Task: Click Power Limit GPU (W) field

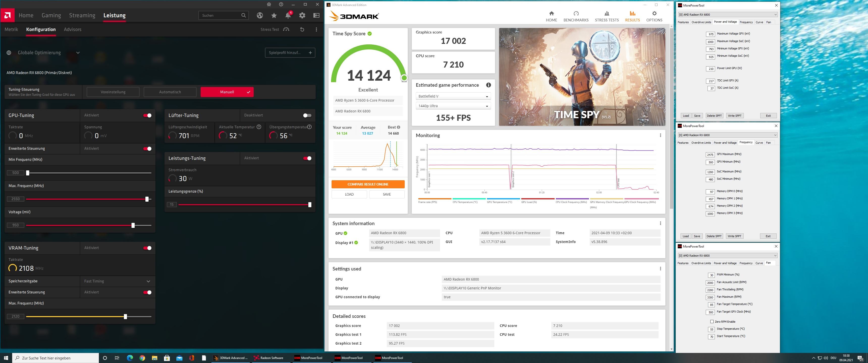Action: tap(711, 69)
